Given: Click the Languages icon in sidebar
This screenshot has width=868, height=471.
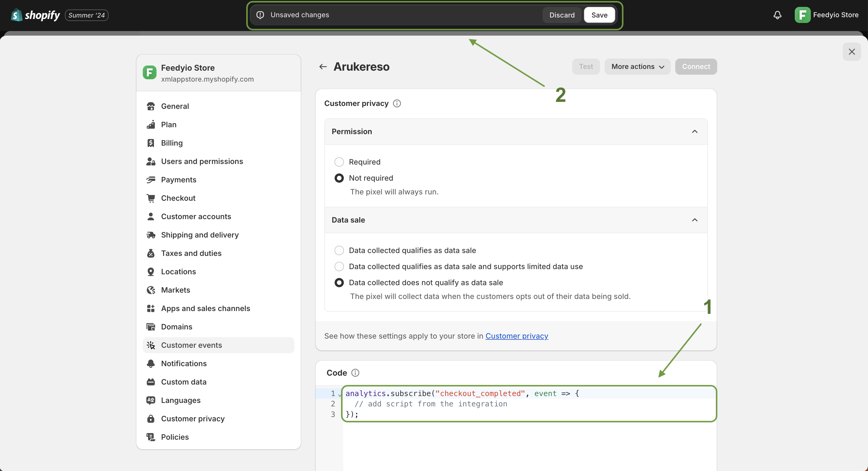Looking at the screenshot, I should click(x=151, y=400).
